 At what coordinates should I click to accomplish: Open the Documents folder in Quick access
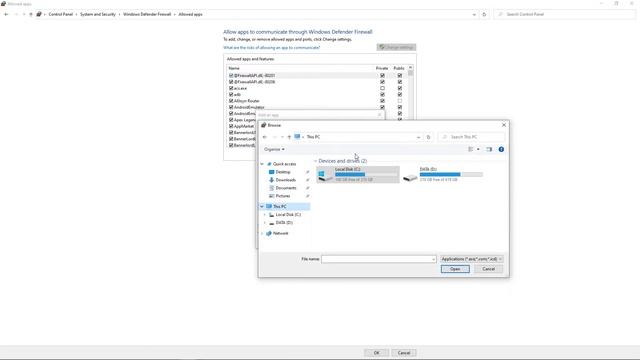coord(286,188)
